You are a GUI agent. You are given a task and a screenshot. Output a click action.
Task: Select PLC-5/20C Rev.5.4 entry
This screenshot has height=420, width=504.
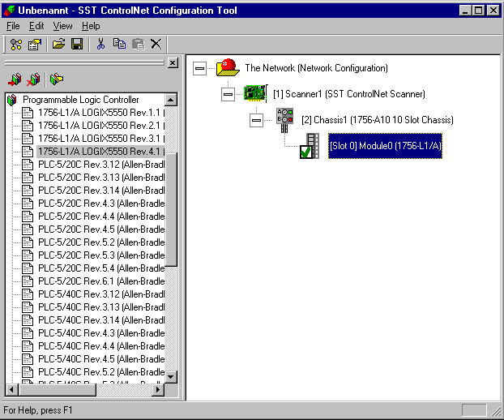tap(101, 268)
